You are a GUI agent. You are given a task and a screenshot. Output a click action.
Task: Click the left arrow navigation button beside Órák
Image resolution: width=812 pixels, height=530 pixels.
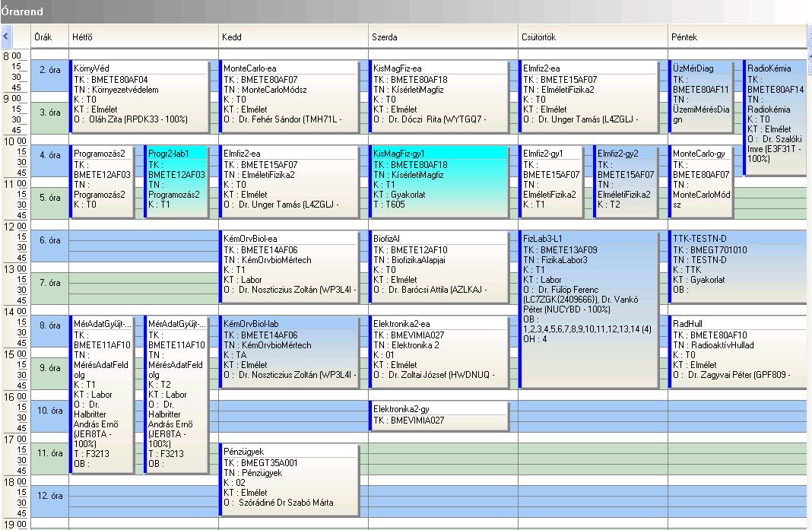point(5,36)
